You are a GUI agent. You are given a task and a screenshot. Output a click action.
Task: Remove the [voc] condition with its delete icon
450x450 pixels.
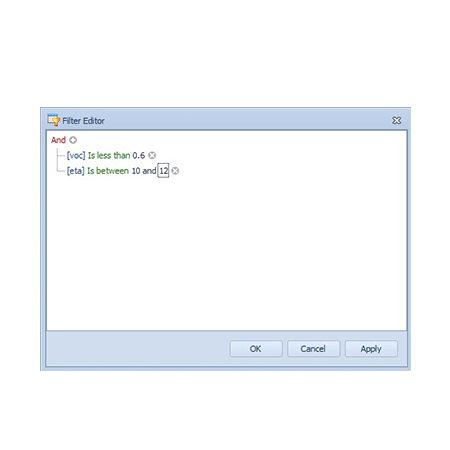[152, 155]
